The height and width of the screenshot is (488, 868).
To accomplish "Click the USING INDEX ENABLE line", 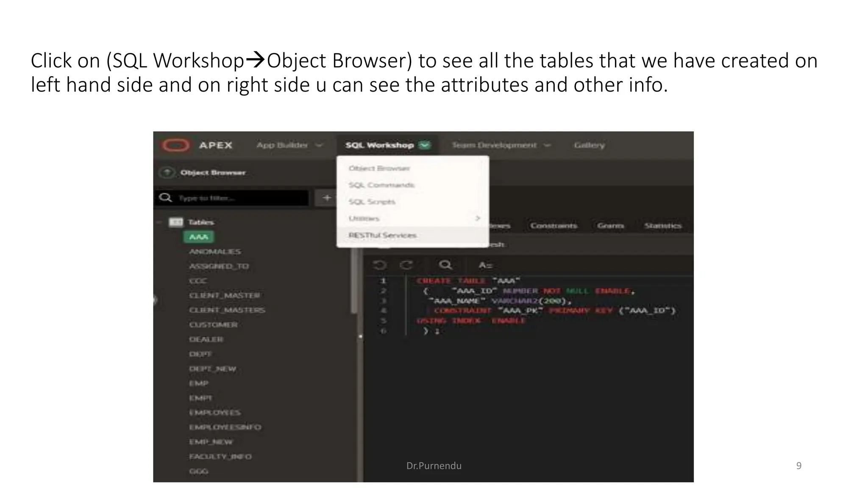I will point(471,321).
